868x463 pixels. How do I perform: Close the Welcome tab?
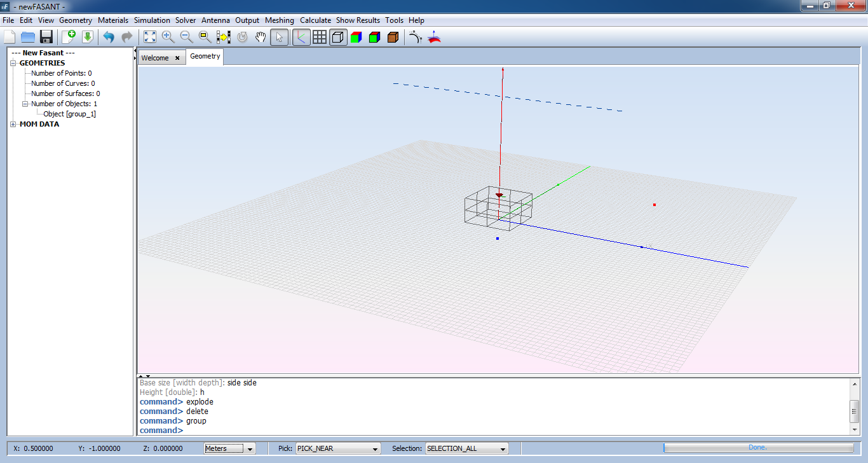click(177, 58)
